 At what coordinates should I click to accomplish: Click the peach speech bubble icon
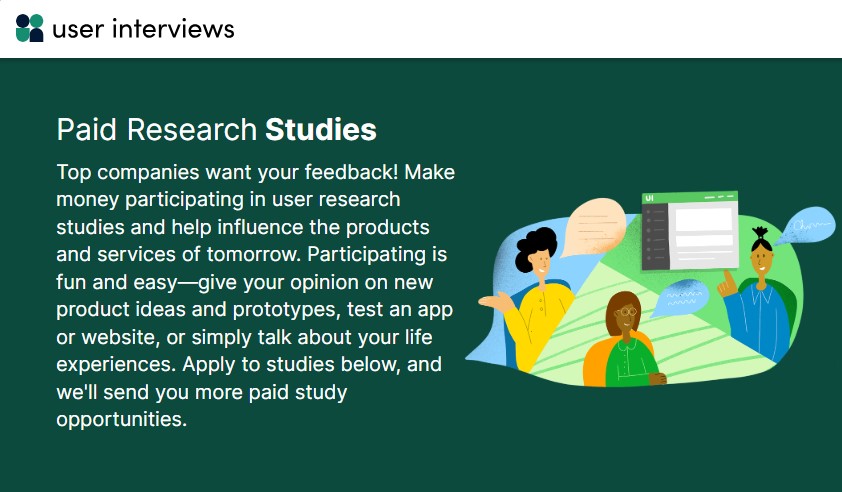[x=593, y=227]
